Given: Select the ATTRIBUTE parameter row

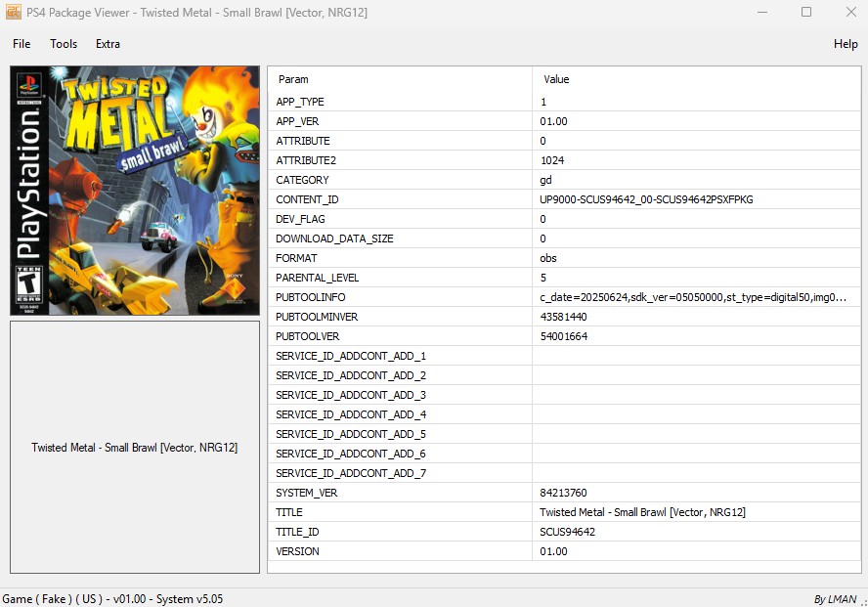Looking at the screenshot, I should [564, 141].
